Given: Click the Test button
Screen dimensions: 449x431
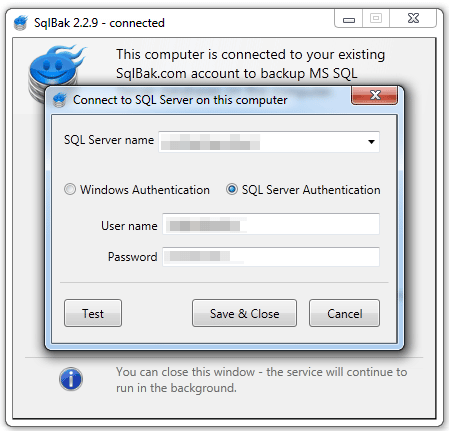Looking at the screenshot, I should [x=93, y=313].
